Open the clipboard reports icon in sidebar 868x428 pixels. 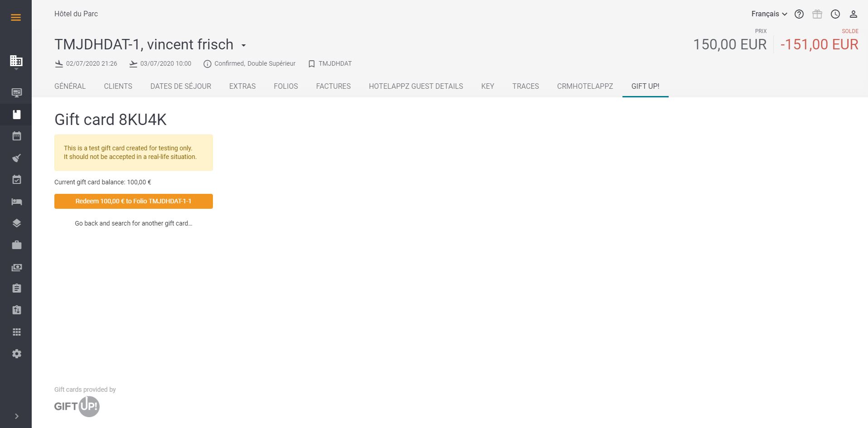pyautogui.click(x=17, y=289)
